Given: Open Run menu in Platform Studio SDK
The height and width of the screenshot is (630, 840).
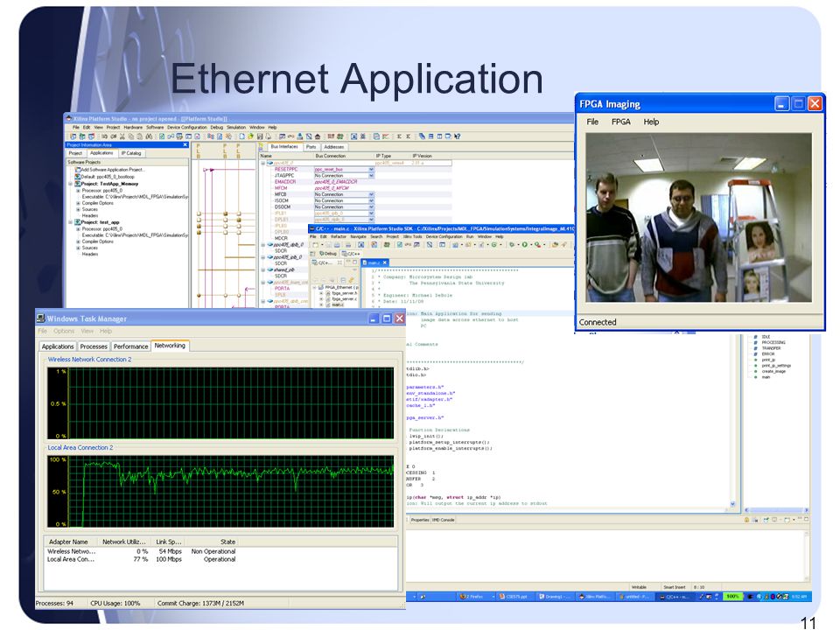Looking at the screenshot, I should pos(470,236).
